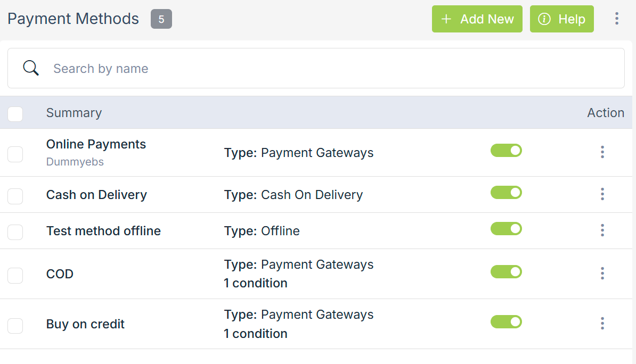
Task: Check the Buy on credit checkbox
Action: point(15,326)
